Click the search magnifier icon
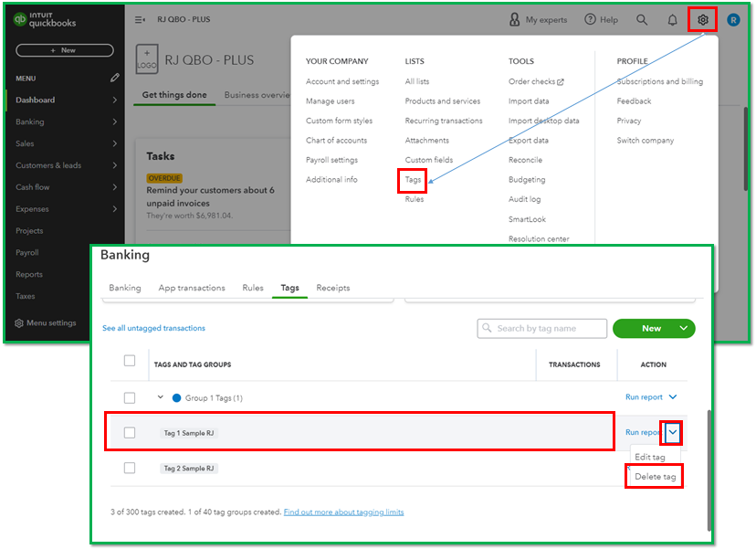Viewport: 756px width, 549px height. coord(642,19)
